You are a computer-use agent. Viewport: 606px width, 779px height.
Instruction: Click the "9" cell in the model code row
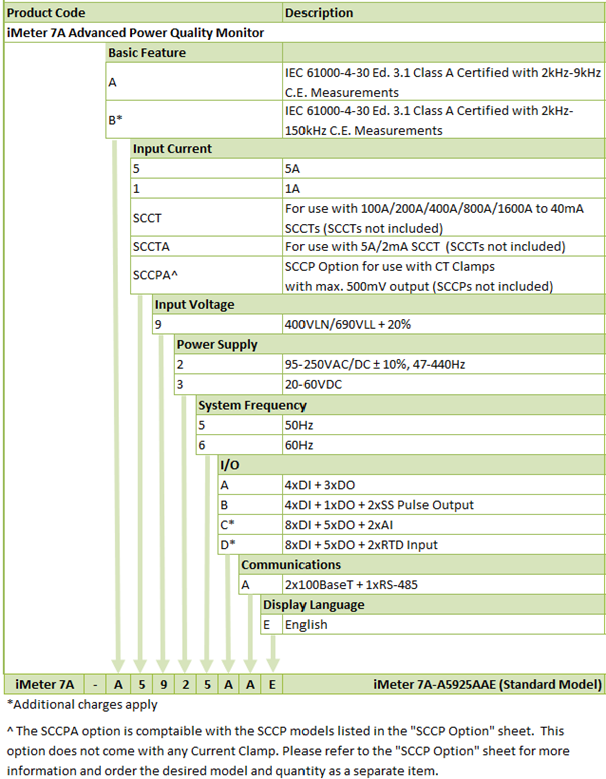(163, 685)
